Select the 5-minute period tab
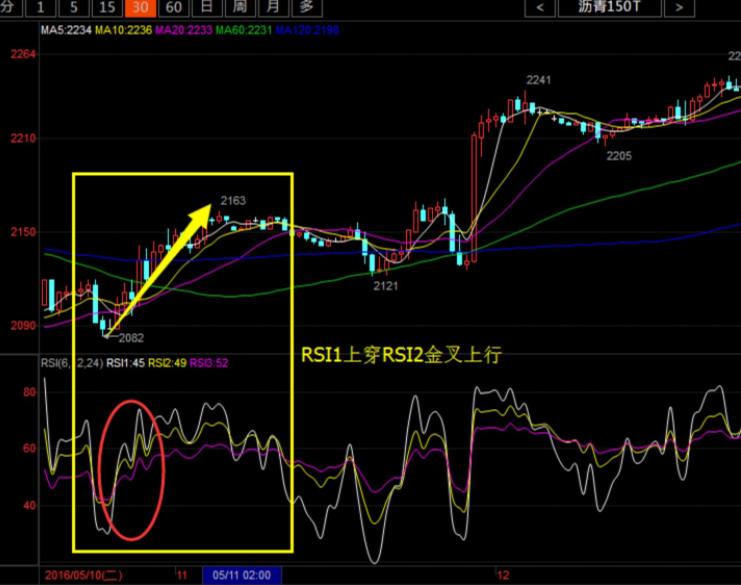The width and height of the screenshot is (741, 585). (74, 7)
